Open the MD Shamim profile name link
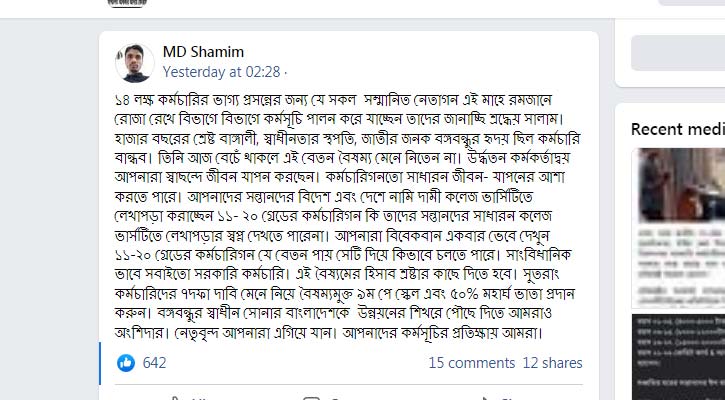The width and height of the screenshot is (725, 400). 203,52
